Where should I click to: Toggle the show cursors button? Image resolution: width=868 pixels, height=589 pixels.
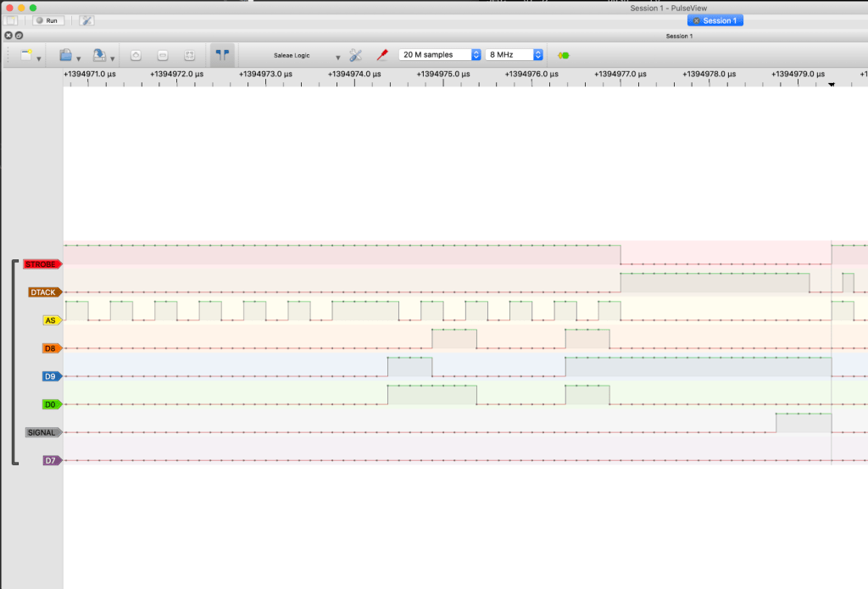(222, 55)
